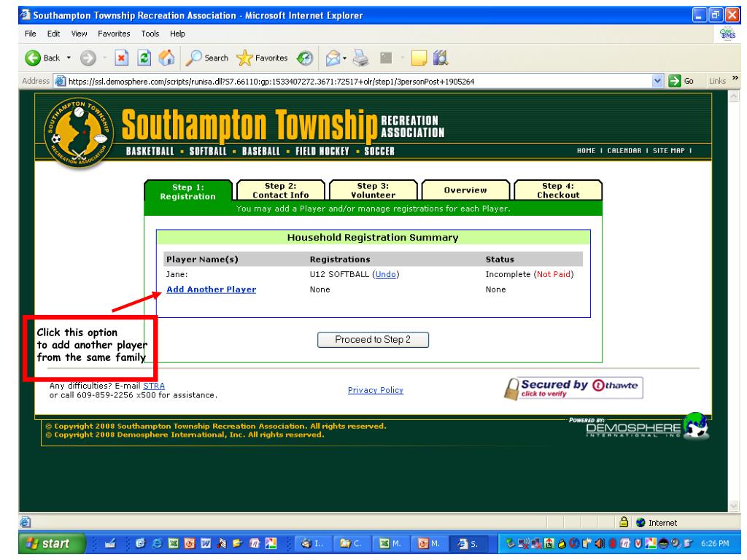Viewport: 747px width, 560px height.
Task: Click the Research books toolbar icon
Action: coord(441,58)
